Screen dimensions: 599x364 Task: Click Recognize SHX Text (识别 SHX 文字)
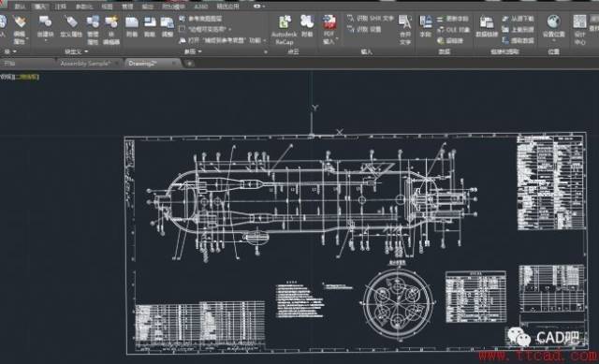pyautogui.click(x=371, y=19)
